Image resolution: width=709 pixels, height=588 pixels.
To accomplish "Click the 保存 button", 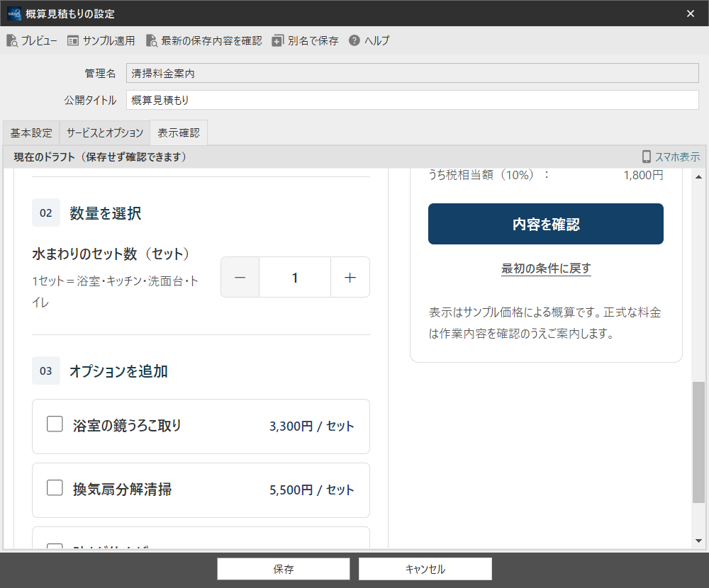I will [x=284, y=569].
